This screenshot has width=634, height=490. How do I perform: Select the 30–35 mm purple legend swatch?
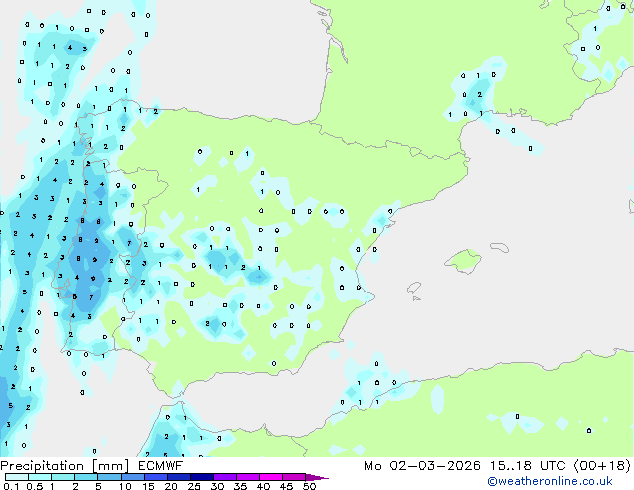click(224, 477)
